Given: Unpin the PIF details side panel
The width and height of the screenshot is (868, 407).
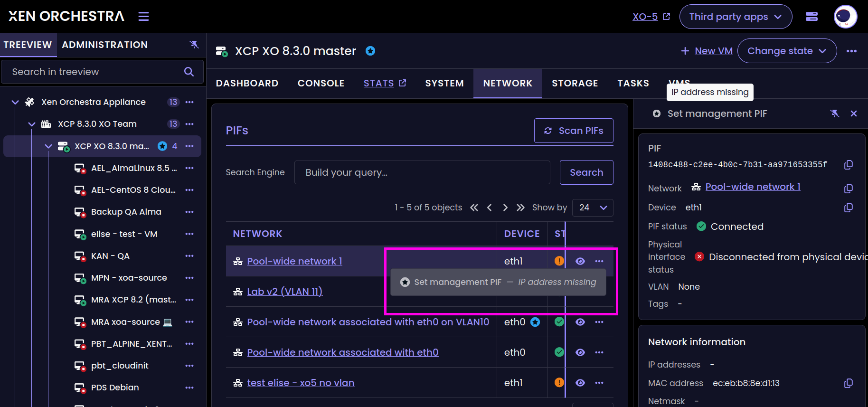Looking at the screenshot, I should [835, 114].
